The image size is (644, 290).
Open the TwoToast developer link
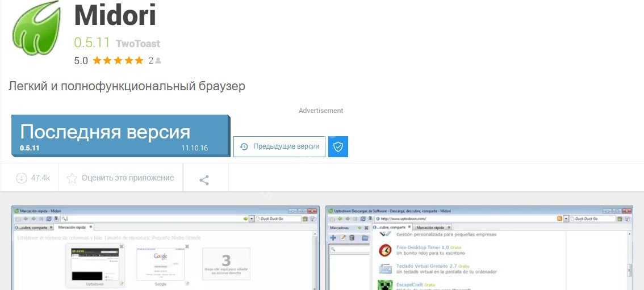(x=138, y=44)
